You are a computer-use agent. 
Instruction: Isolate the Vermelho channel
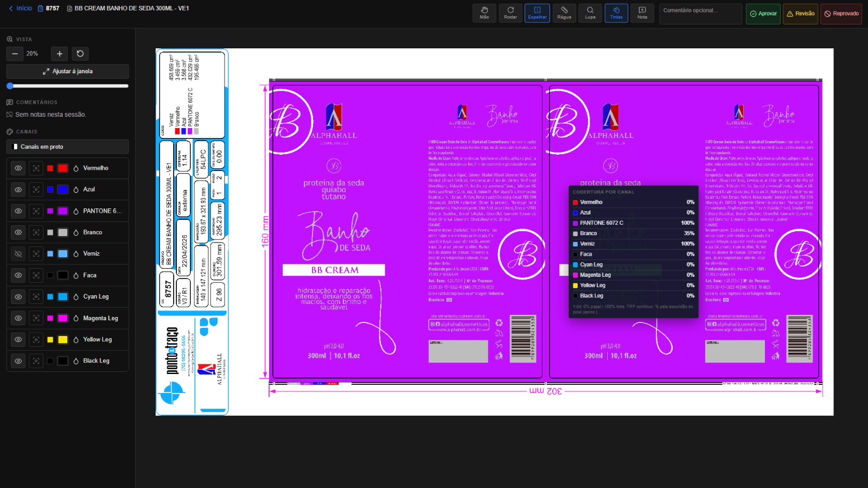[36, 168]
